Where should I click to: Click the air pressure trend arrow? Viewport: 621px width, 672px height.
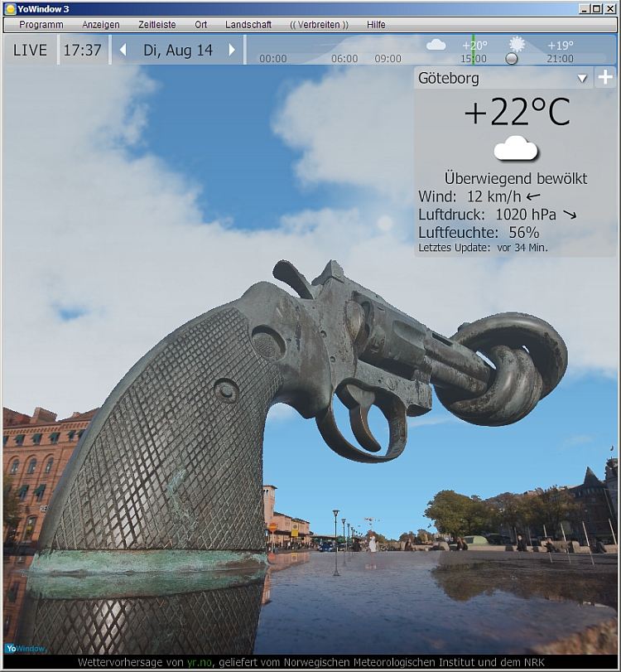point(570,215)
